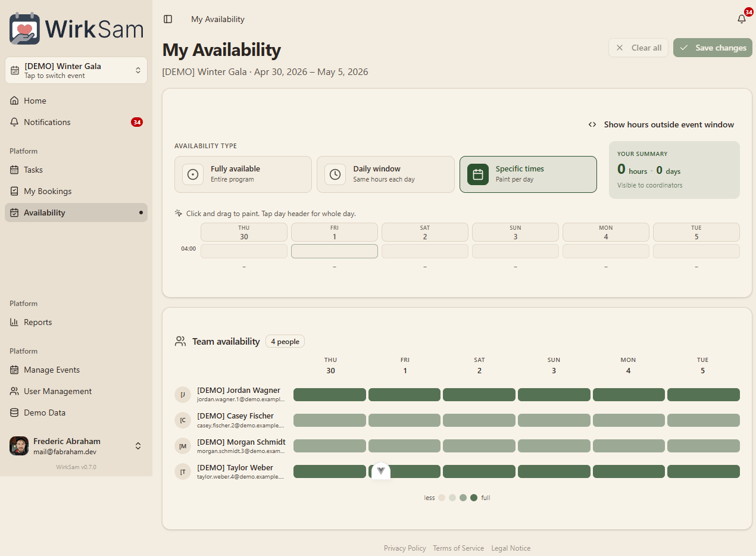This screenshot has height=556, width=756.
Task: Click the Team availability people icon
Action: click(x=180, y=341)
